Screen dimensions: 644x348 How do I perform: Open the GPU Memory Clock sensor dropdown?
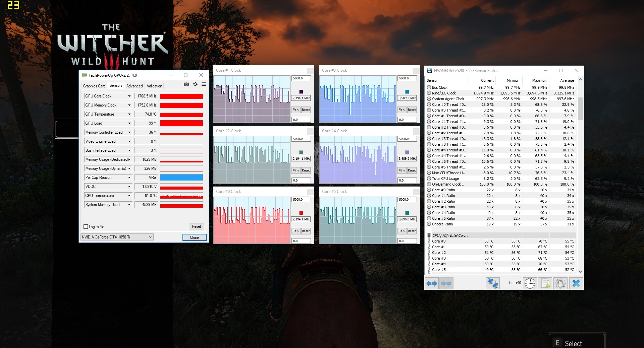(129, 105)
